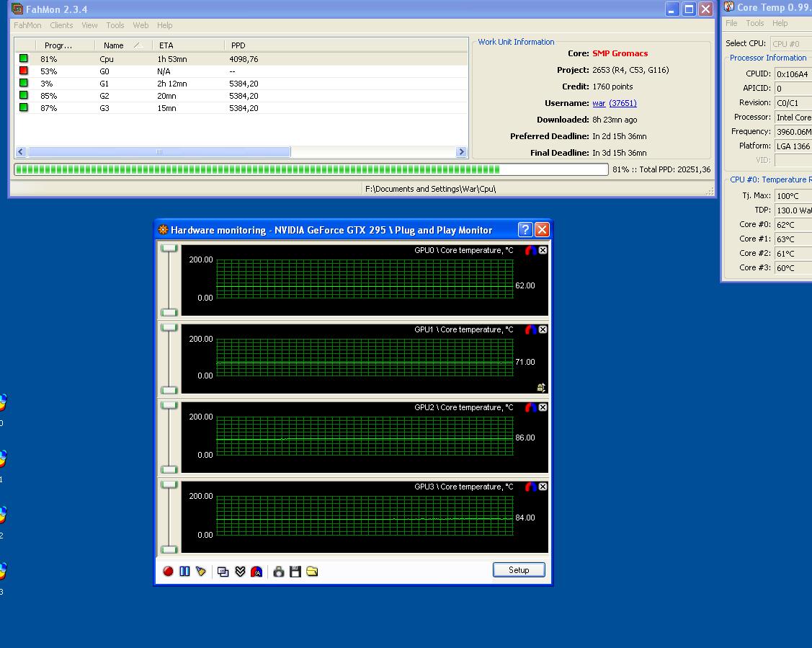Sort client list by PPD column

pyautogui.click(x=346, y=45)
